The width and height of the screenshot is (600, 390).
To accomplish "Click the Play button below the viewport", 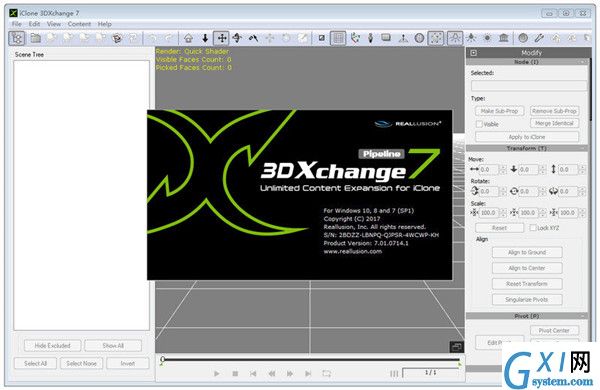I will coord(217,374).
